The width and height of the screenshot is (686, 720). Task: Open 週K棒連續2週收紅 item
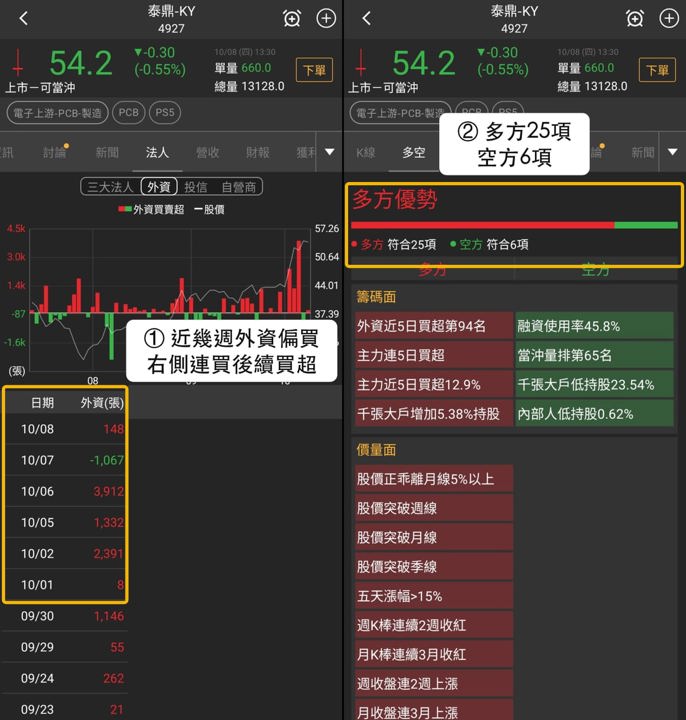tap(434, 625)
